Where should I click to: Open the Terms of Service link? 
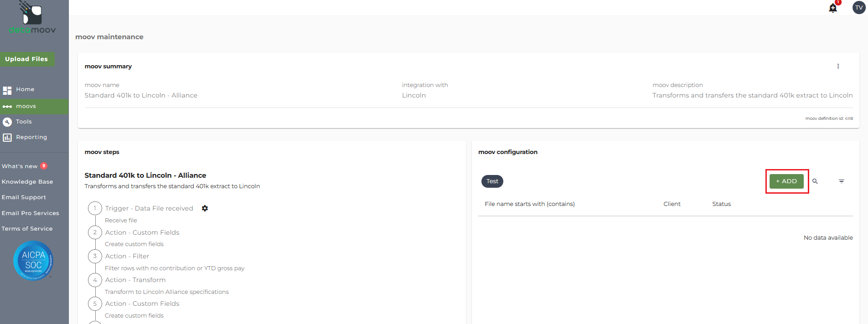tap(27, 229)
